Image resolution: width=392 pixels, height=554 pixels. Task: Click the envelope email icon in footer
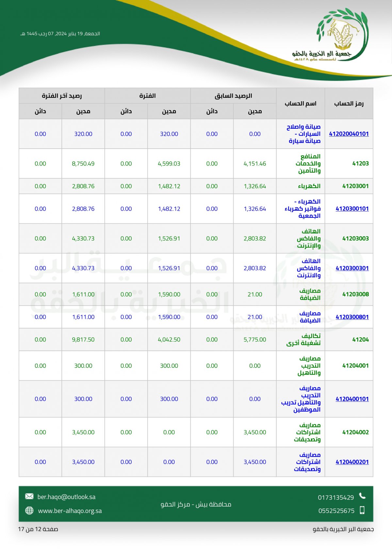(x=29, y=497)
